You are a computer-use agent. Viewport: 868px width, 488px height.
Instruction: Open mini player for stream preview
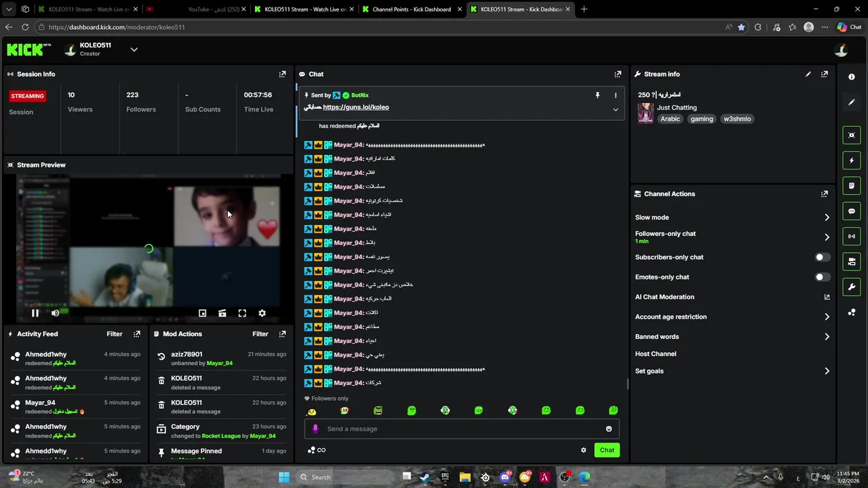202,313
